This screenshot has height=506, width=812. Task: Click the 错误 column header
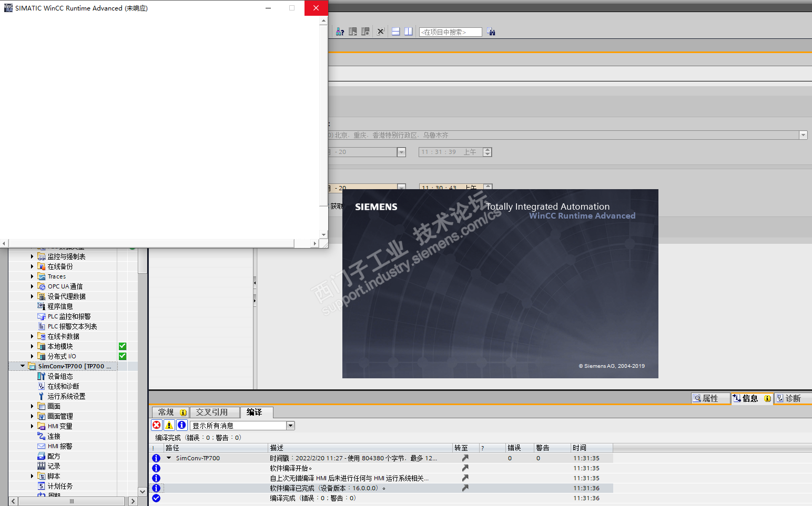pyautogui.click(x=520, y=448)
